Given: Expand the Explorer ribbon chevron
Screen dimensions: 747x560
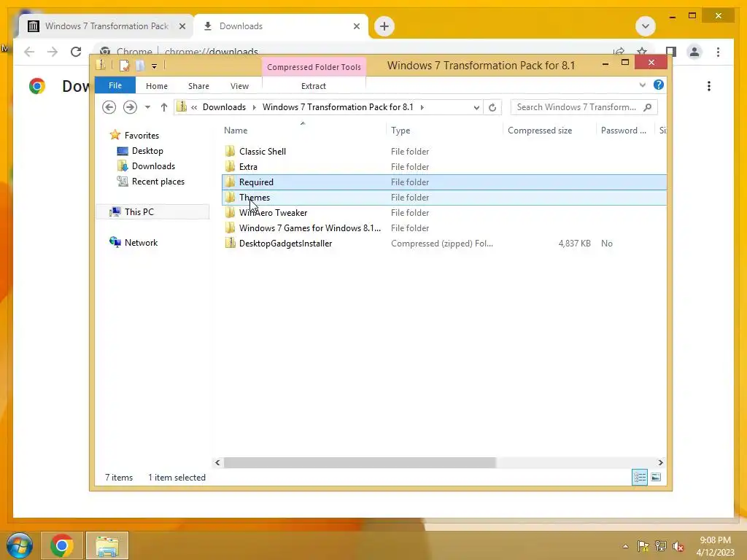Looking at the screenshot, I should click(x=642, y=85).
